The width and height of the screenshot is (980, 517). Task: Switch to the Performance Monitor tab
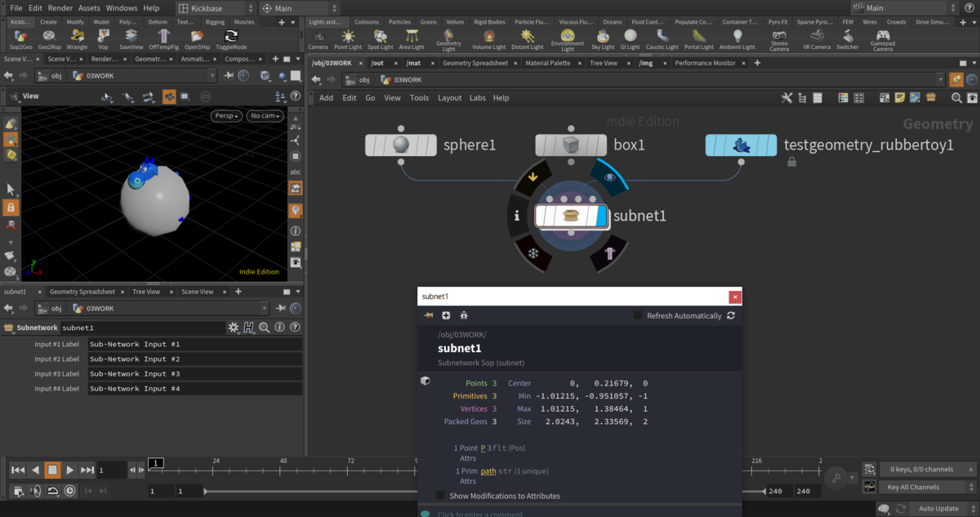705,63
